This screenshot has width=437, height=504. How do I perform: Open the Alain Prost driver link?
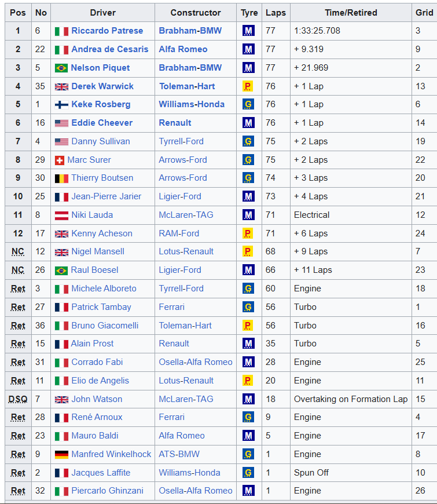click(x=92, y=344)
